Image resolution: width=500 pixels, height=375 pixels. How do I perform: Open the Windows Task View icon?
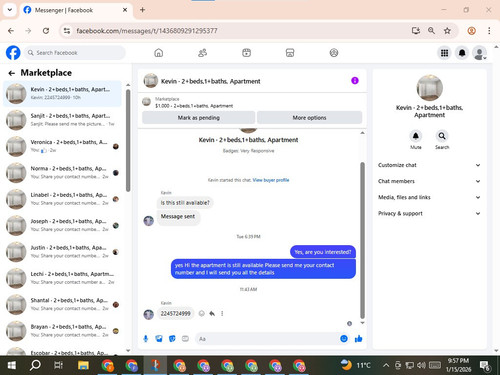(58, 365)
